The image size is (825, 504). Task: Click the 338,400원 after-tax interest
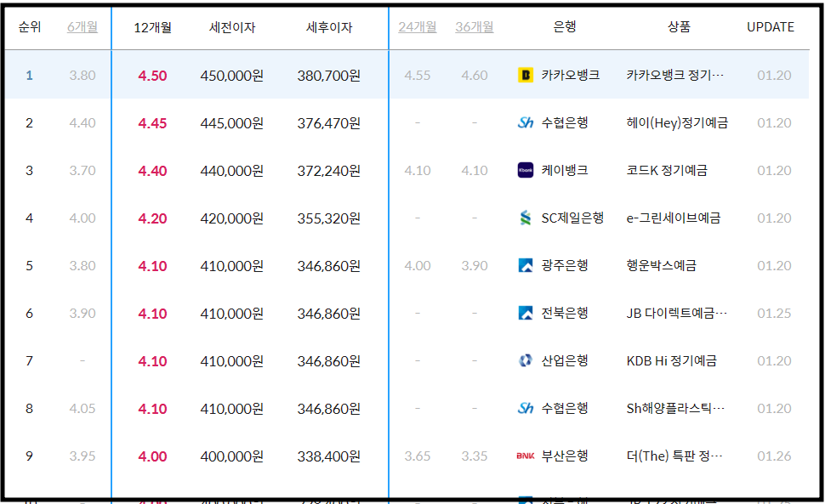329,456
